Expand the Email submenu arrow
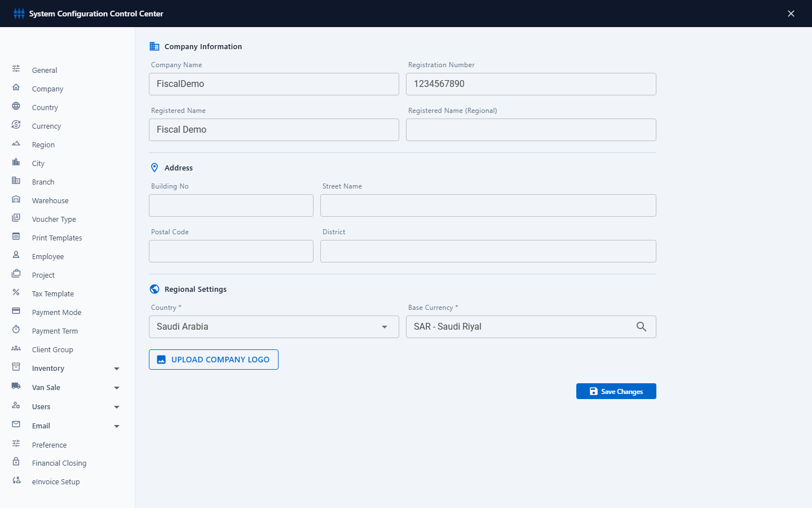 117,426
